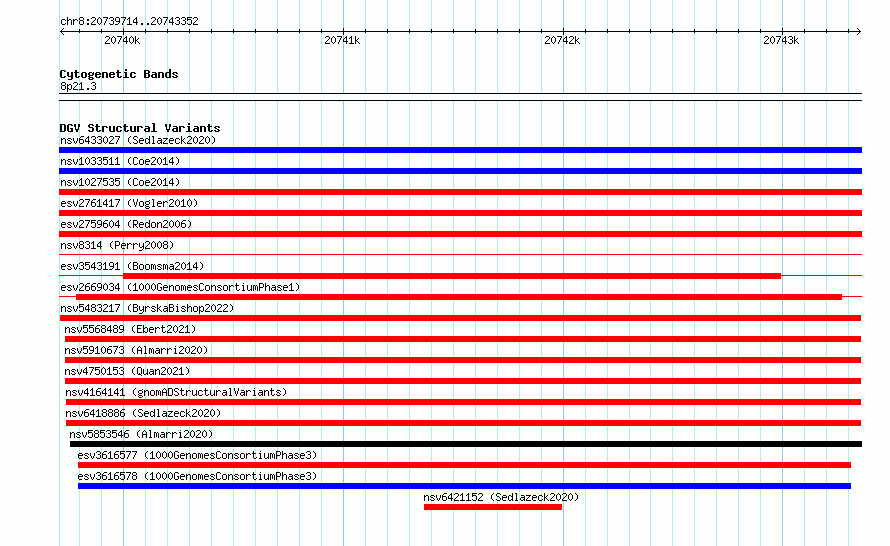The width and height of the screenshot is (890, 546).
Task: Select the red bar for nsv4750153
Action: [x=463, y=381]
